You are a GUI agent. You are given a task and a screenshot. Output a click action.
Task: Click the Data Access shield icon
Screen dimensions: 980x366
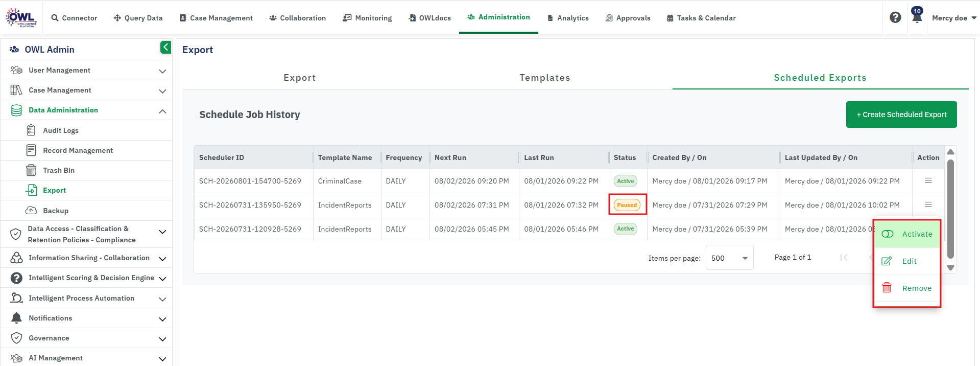[16, 234]
